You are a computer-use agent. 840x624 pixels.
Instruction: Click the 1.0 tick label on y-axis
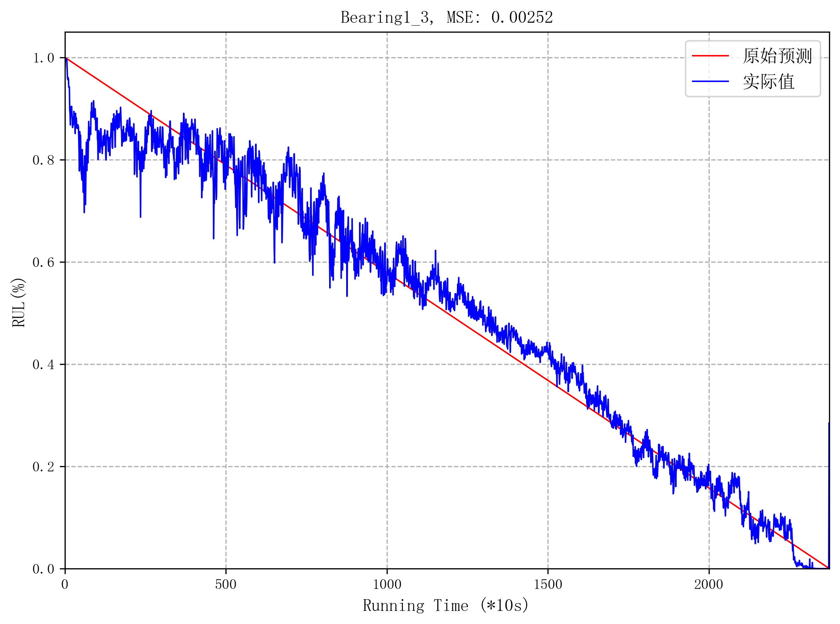pos(43,58)
